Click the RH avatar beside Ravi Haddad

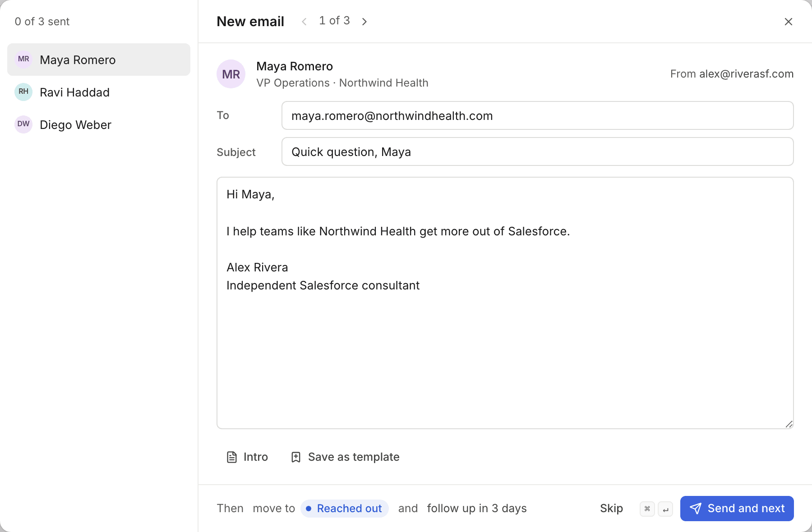23,92
